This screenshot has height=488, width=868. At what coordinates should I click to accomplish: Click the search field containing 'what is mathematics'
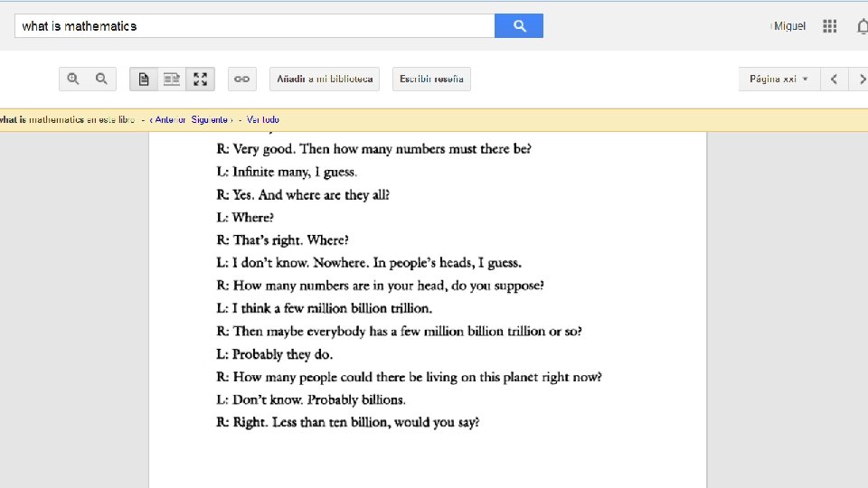click(255, 26)
